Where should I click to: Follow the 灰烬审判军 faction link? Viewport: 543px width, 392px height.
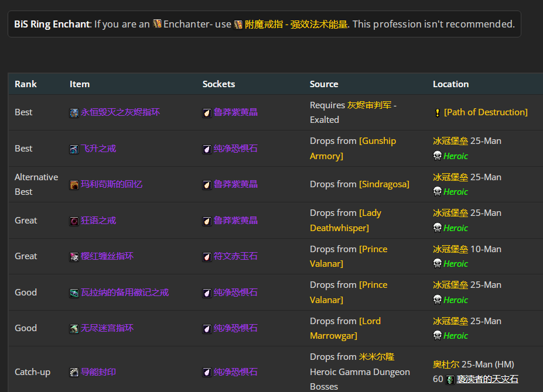click(x=368, y=105)
